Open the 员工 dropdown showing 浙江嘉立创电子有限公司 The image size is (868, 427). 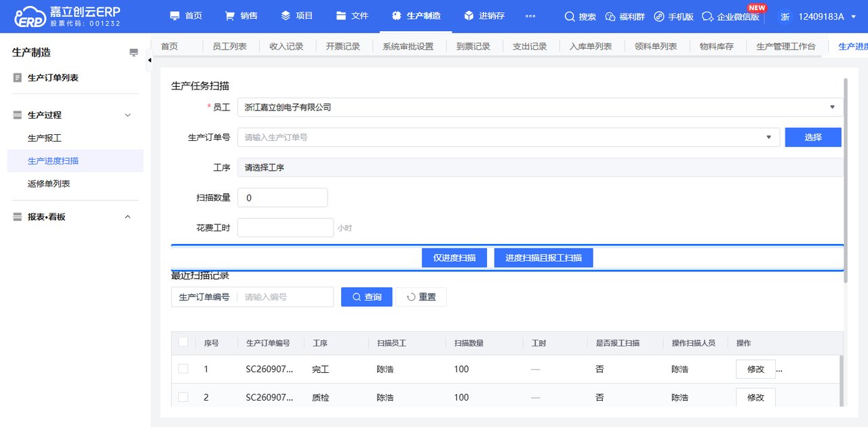(540, 107)
